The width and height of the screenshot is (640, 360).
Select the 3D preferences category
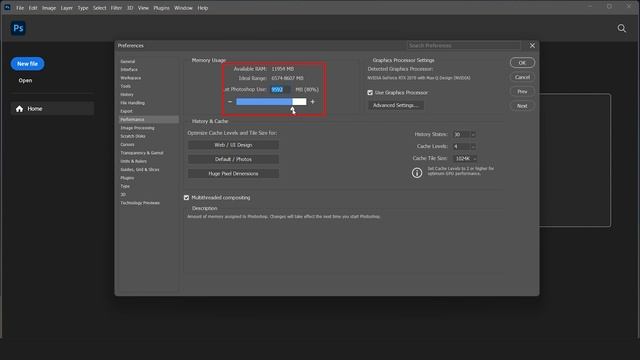123,194
